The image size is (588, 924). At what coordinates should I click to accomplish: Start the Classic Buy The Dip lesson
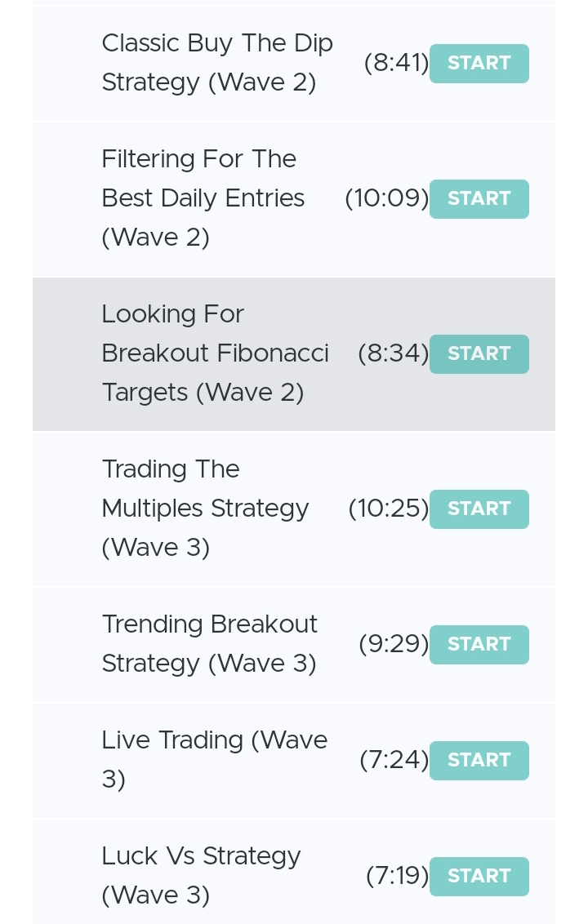pyautogui.click(x=479, y=63)
